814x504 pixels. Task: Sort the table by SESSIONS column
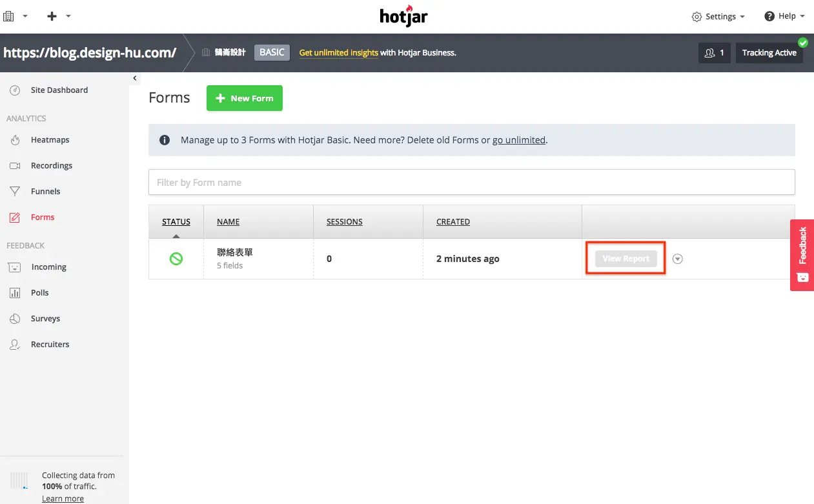(x=344, y=222)
